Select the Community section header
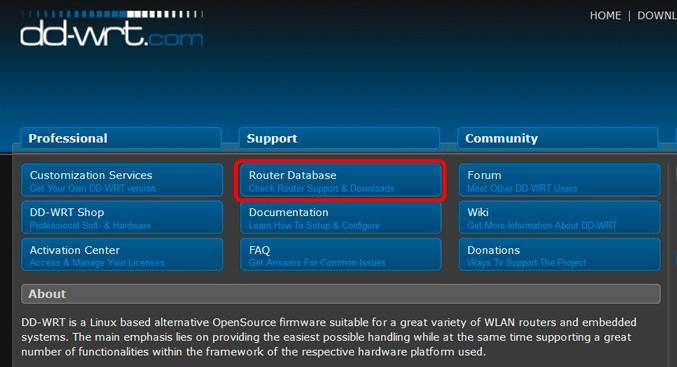The height and width of the screenshot is (367, 677). click(558, 138)
